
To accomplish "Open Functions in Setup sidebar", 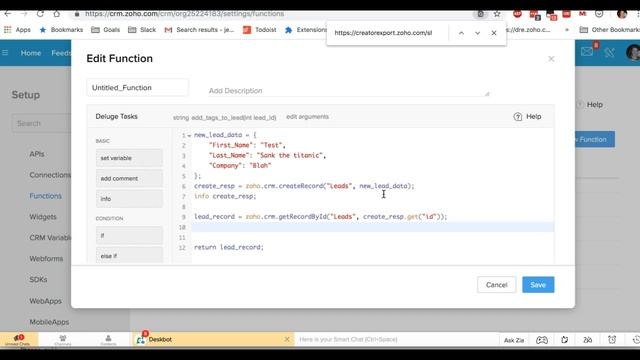I will [x=45, y=196].
